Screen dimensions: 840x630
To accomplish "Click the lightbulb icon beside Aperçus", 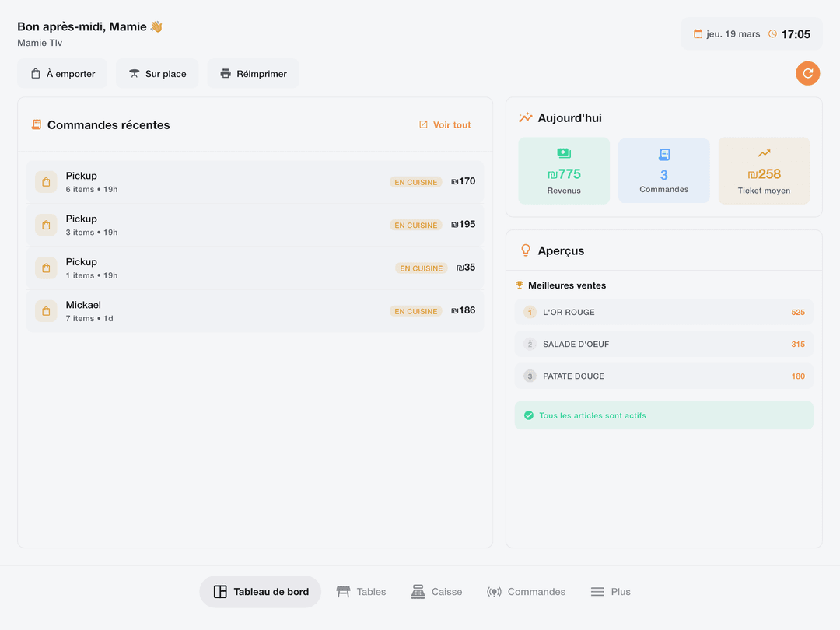I will 526,250.
